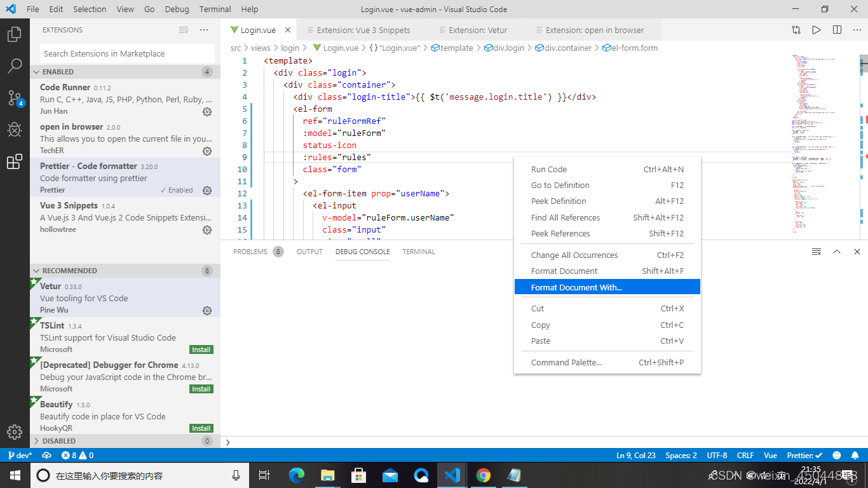
Task: Click the code minimap overview
Action: 825,145
